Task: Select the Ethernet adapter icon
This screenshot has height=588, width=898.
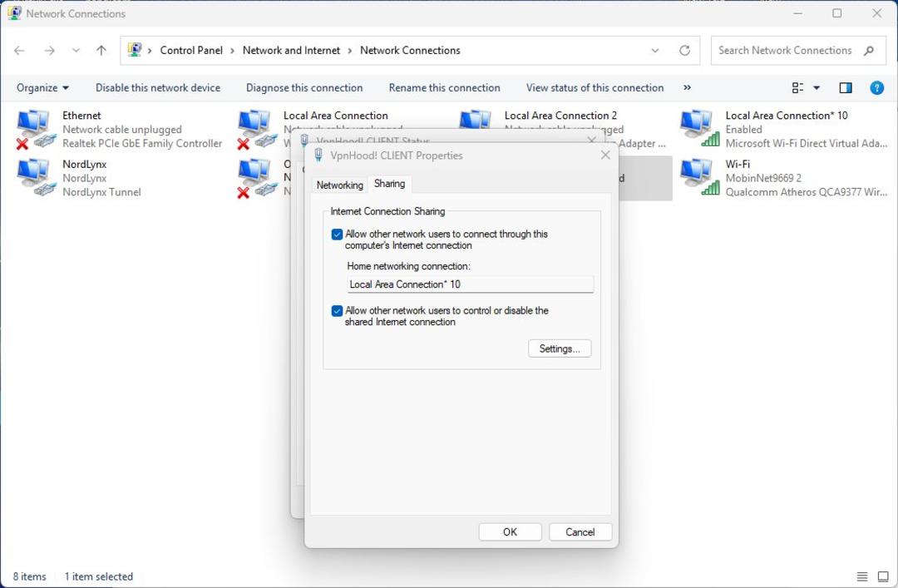Action: point(36,130)
